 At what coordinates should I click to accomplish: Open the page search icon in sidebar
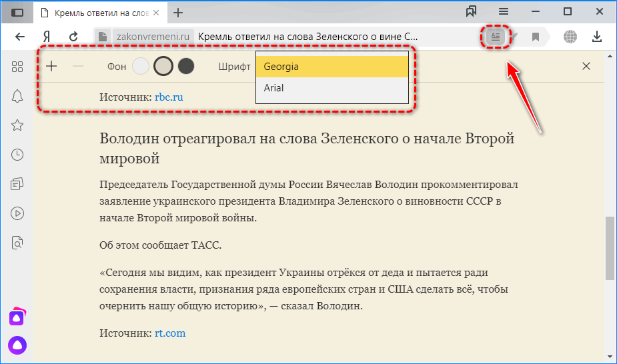tap(17, 243)
